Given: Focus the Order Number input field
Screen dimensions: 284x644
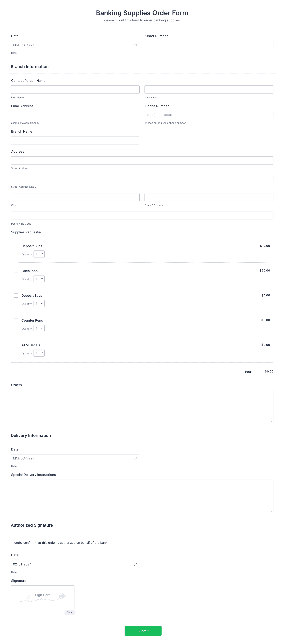Looking at the screenshot, I should 209,45.
